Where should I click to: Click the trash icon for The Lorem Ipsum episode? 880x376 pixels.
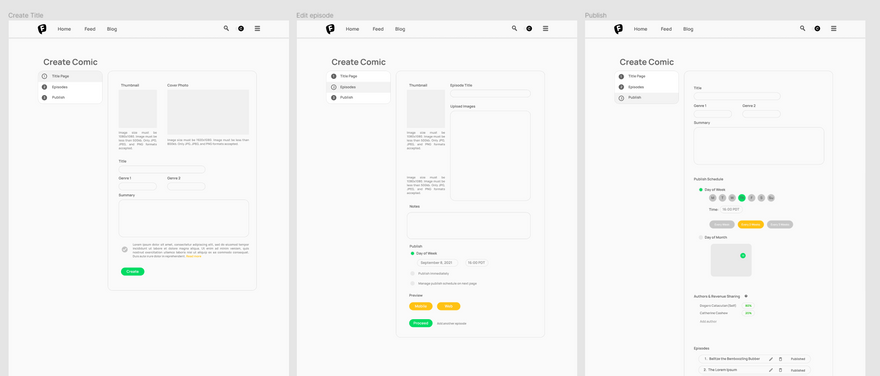point(780,370)
